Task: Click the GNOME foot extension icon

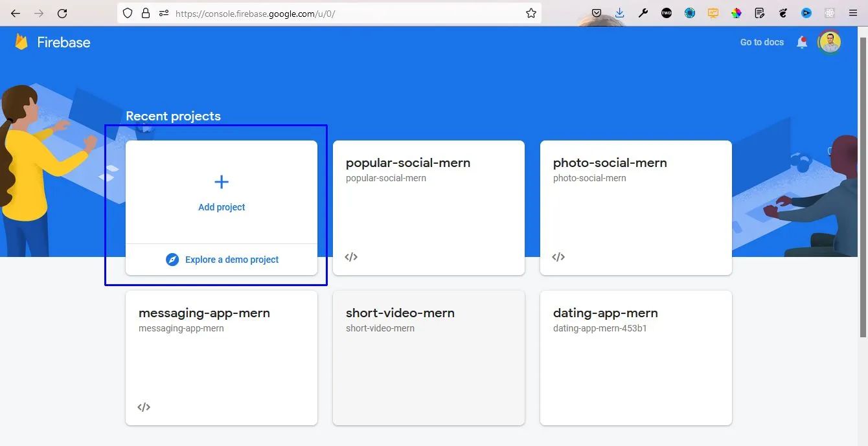Action: (783, 13)
